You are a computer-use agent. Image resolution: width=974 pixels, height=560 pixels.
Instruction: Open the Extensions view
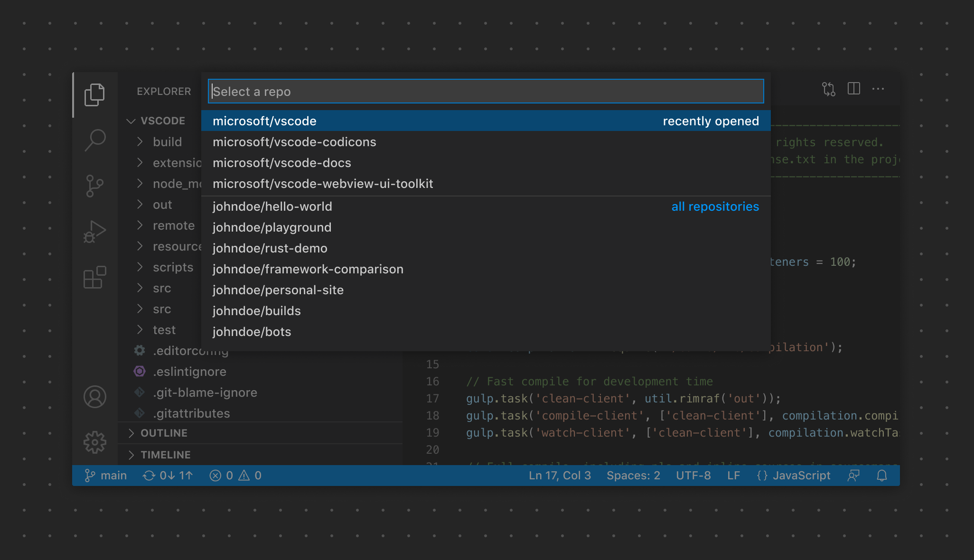point(95,278)
